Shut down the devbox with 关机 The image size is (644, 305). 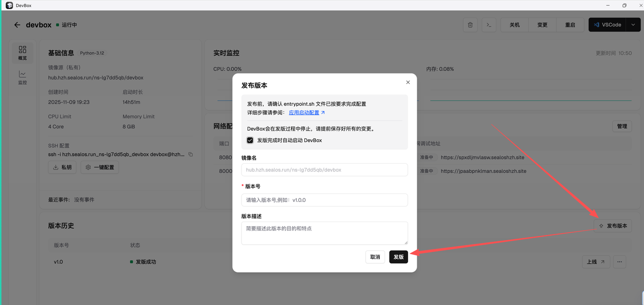pyautogui.click(x=514, y=24)
